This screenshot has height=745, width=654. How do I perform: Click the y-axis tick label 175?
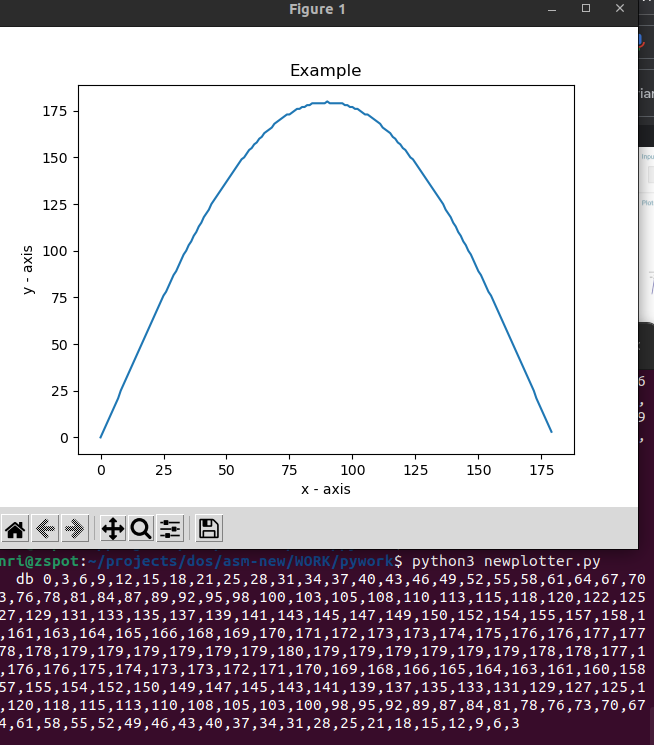pos(55,111)
